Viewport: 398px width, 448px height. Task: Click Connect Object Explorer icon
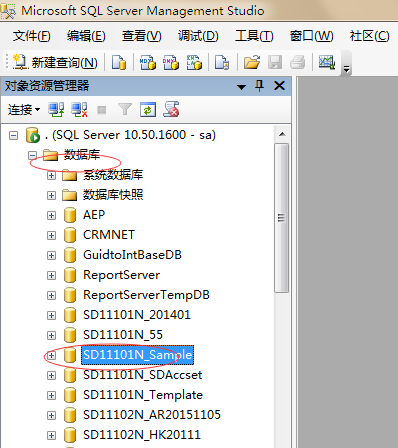click(x=56, y=109)
